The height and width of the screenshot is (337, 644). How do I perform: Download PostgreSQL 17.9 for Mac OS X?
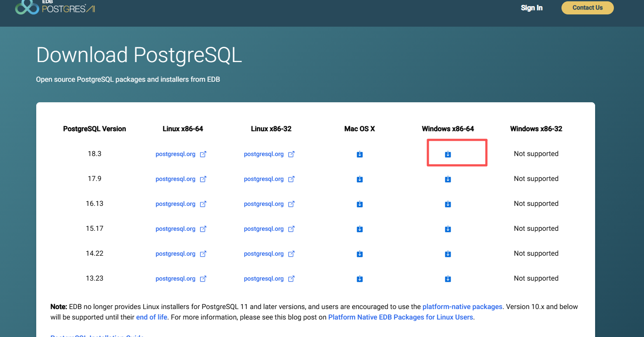[360, 179]
